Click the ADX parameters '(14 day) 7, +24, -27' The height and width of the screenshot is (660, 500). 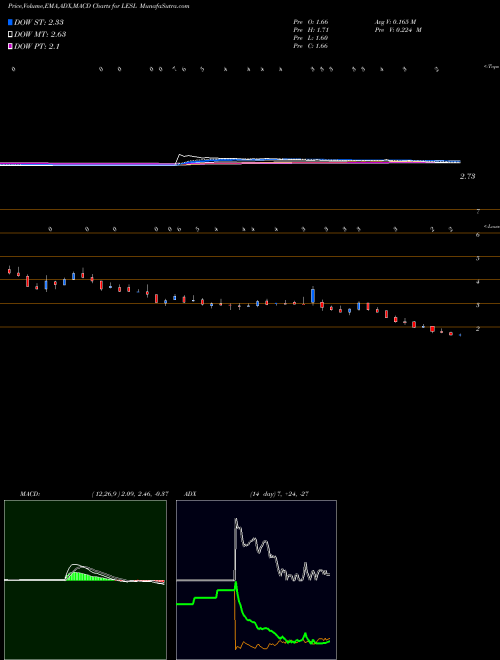279,494
